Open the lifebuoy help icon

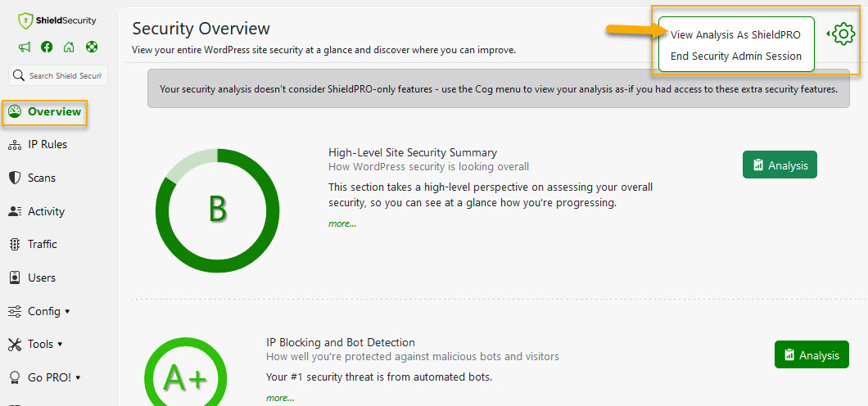(x=92, y=47)
